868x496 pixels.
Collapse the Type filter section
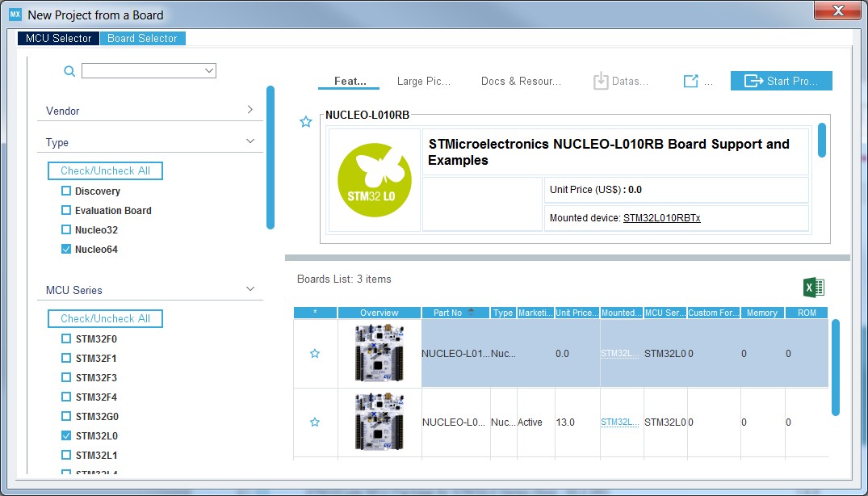250,141
